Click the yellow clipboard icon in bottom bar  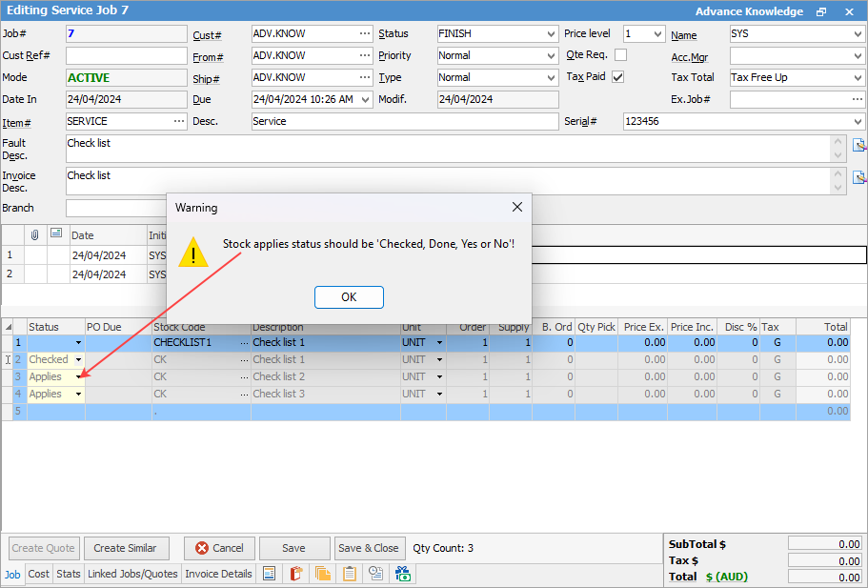pos(350,574)
